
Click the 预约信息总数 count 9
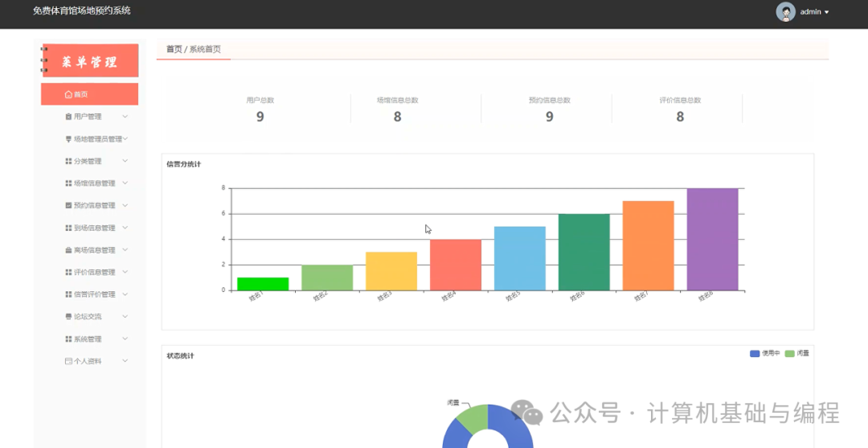pos(549,117)
